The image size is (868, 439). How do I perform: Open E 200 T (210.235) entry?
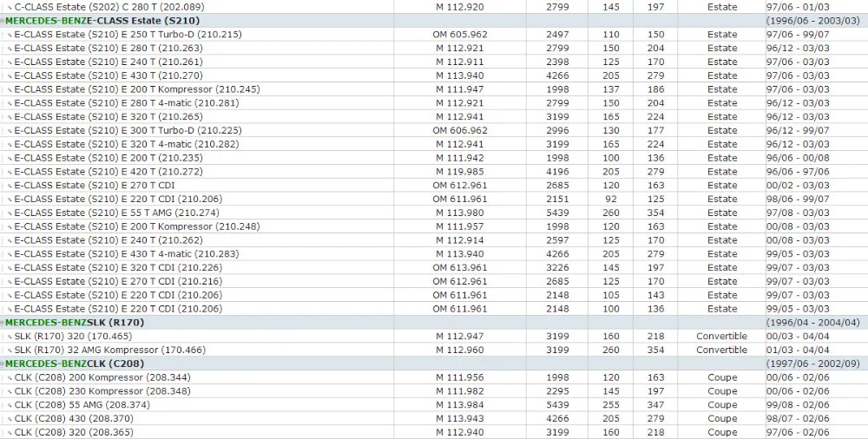click(108, 158)
